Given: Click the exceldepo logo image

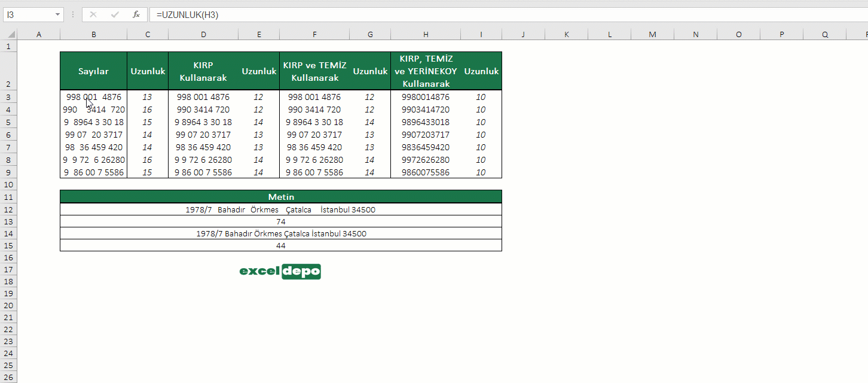Looking at the screenshot, I should 280,272.
